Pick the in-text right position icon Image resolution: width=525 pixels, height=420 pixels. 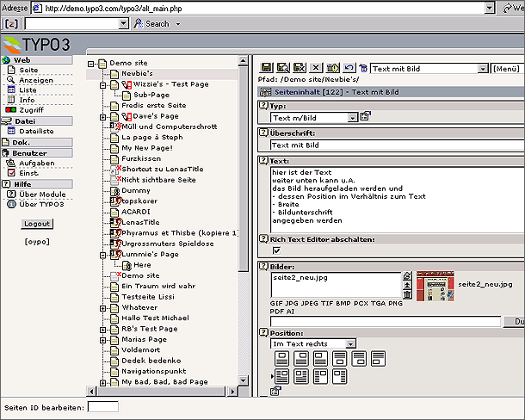point(281,376)
